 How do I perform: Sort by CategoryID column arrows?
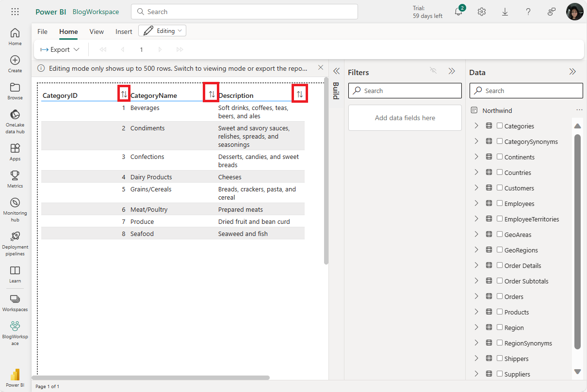pyautogui.click(x=124, y=94)
